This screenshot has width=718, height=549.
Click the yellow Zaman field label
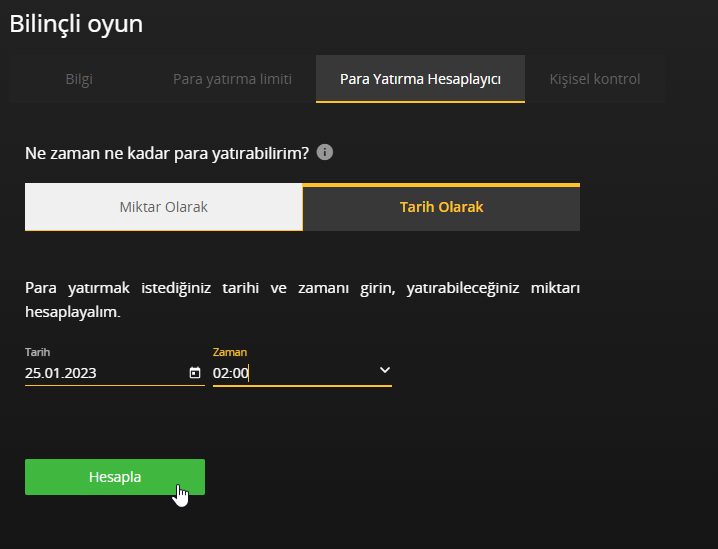coord(230,352)
